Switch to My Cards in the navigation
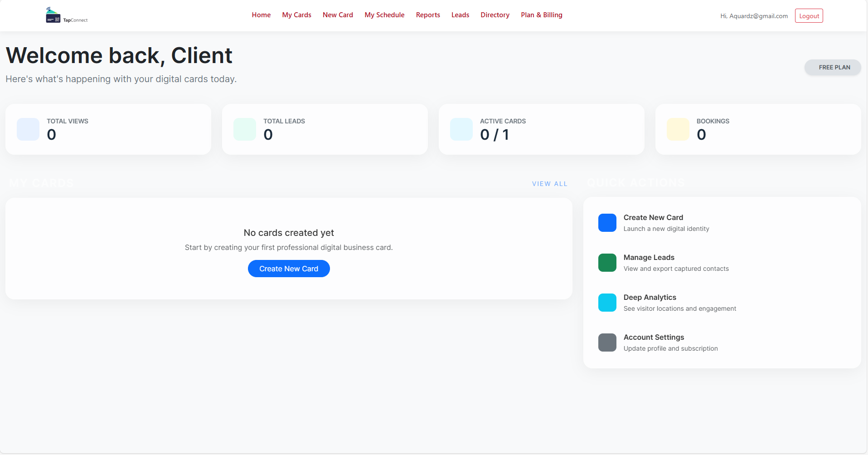This screenshot has height=455, width=868. point(296,15)
